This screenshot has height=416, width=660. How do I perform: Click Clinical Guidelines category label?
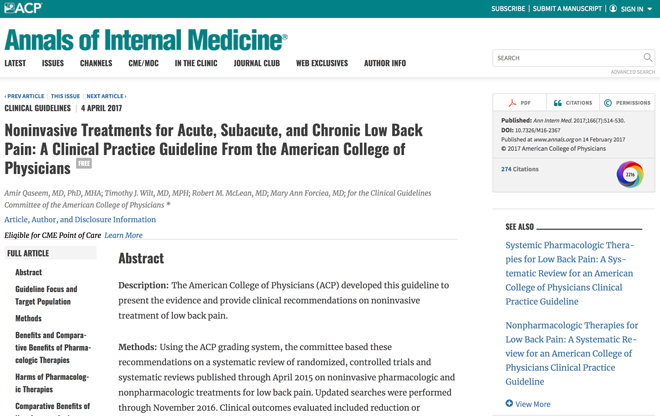pos(37,108)
